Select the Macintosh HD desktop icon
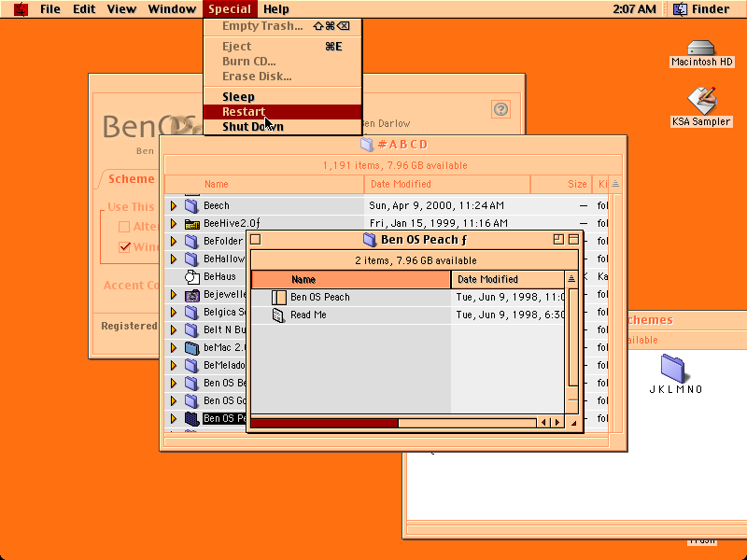This screenshot has height=560, width=747. point(701,48)
